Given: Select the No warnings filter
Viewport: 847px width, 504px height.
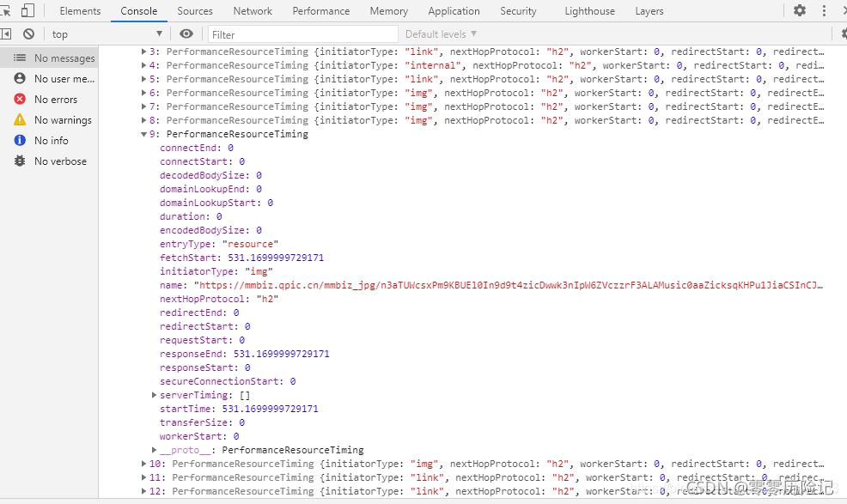Looking at the screenshot, I should click(49, 119).
